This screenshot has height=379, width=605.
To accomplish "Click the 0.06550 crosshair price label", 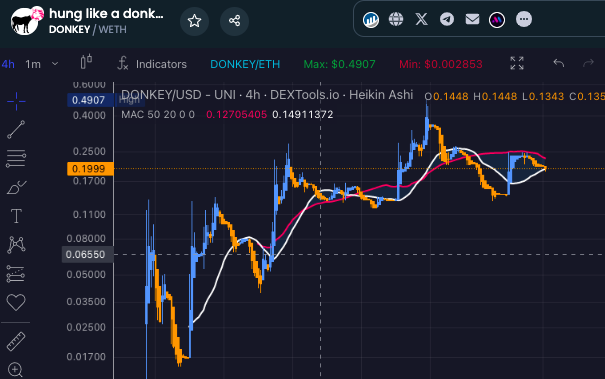I will (x=88, y=255).
